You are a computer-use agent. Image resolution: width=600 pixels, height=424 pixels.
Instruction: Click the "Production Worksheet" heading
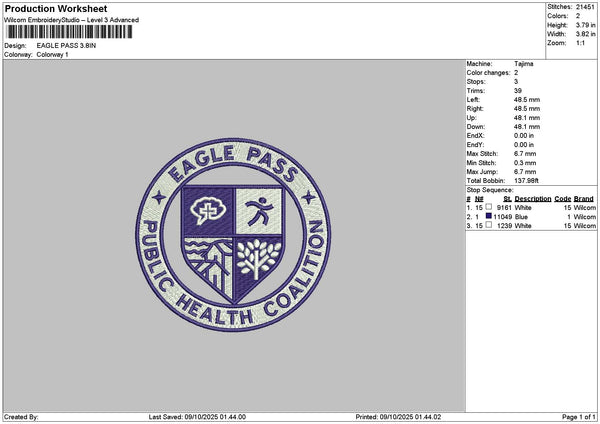coord(56,8)
